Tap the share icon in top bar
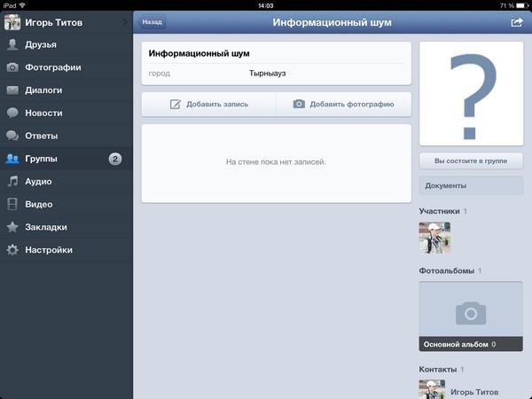This screenshot has height=399, width=532. [517, 22]
